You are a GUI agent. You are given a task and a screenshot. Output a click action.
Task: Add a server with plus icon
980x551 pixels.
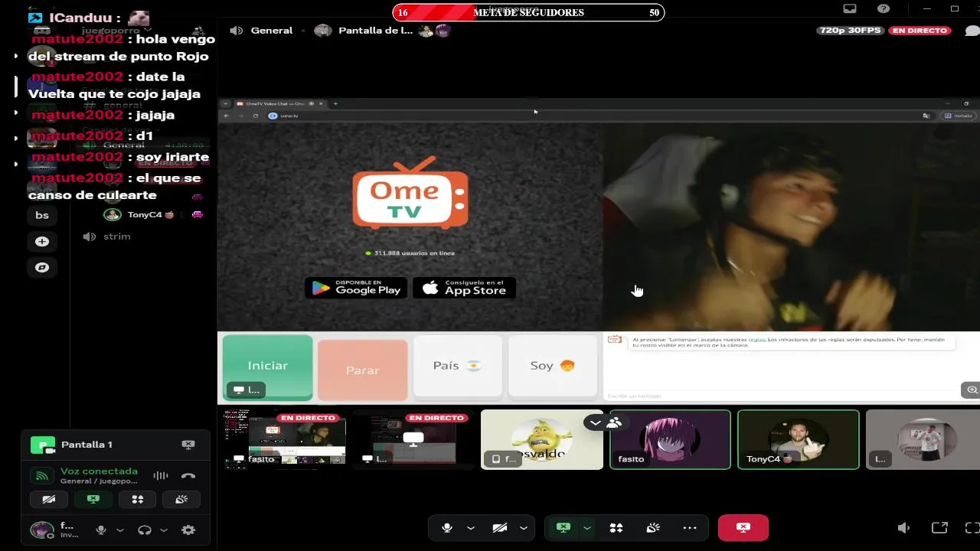click(42, 242)
